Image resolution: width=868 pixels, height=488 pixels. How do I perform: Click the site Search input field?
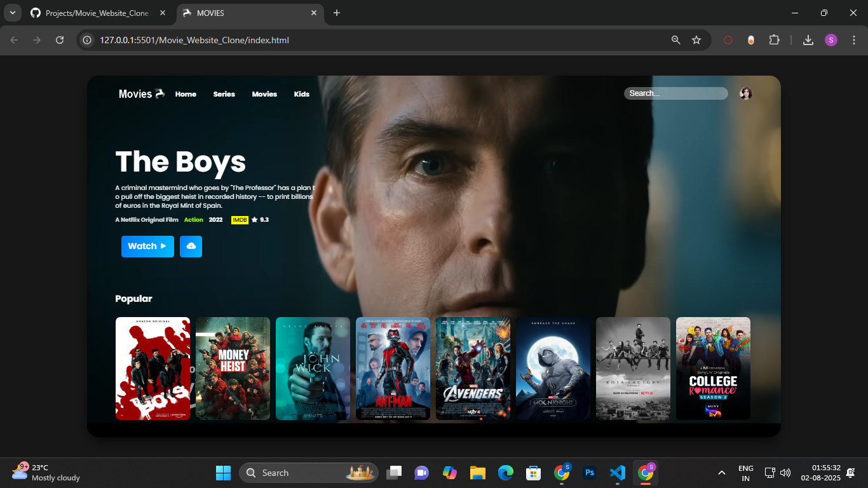pos(675,93)
